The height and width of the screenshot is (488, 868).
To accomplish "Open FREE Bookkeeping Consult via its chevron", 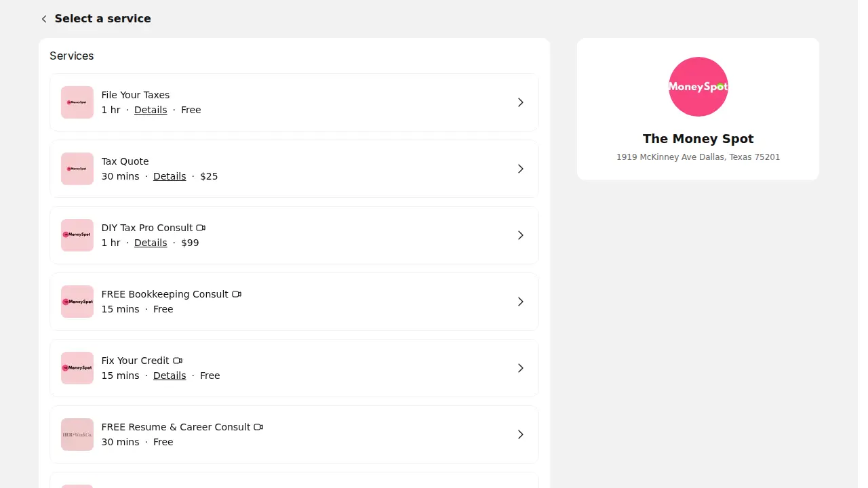I will tap(521, 302).
